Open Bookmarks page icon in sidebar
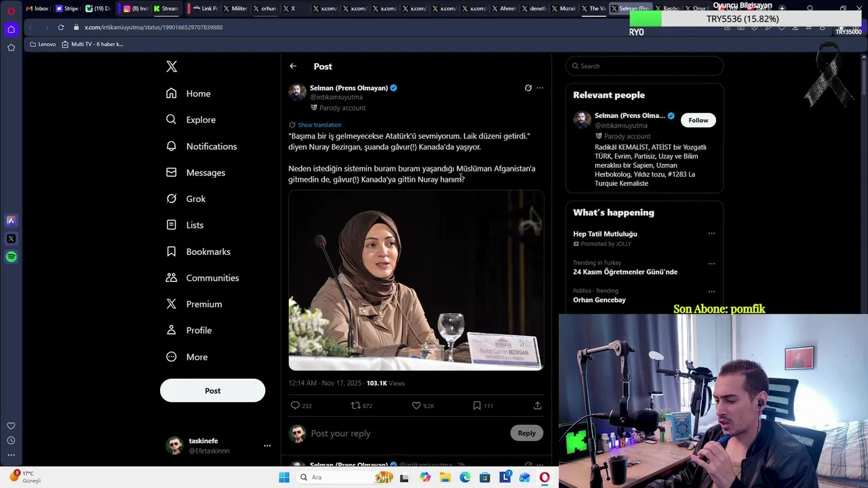 coord(172,251)
